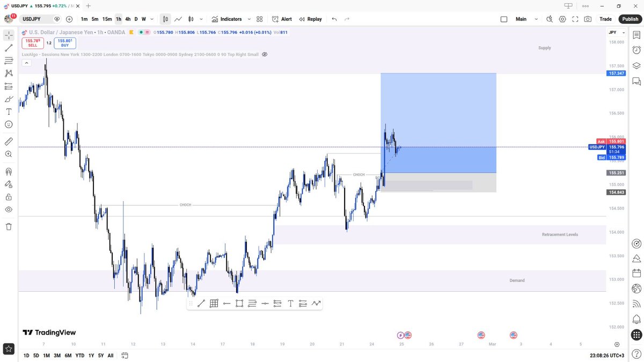Image resolution: width=644 pixels, height=362 pixels.
Task: Expand the time interval dropdown
Action: pos(152,19)
